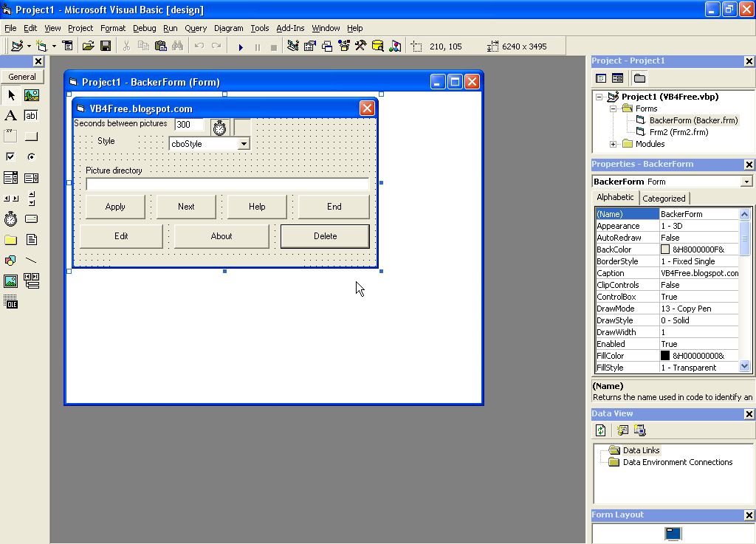The height and width of the screenshot is (544, 756).
Task: Click the Toolbox toolbar icon
Action: click(x=360, y=46)
